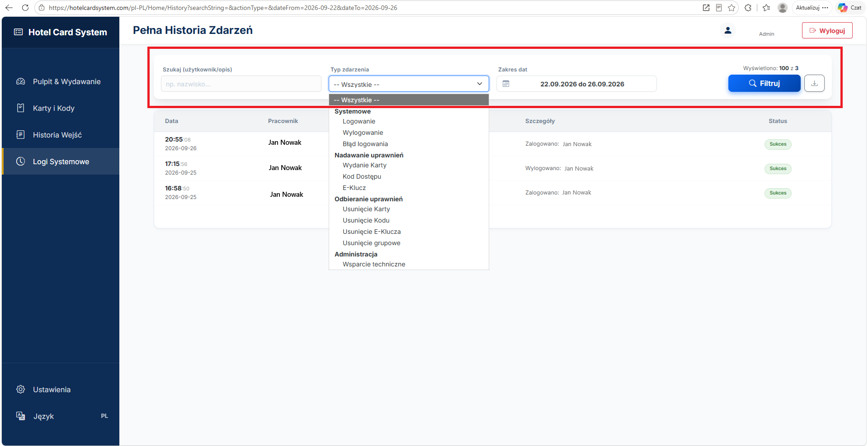Choose E-Klucz event type
Screen dimensions: 868x446
(x=409, y=188)
